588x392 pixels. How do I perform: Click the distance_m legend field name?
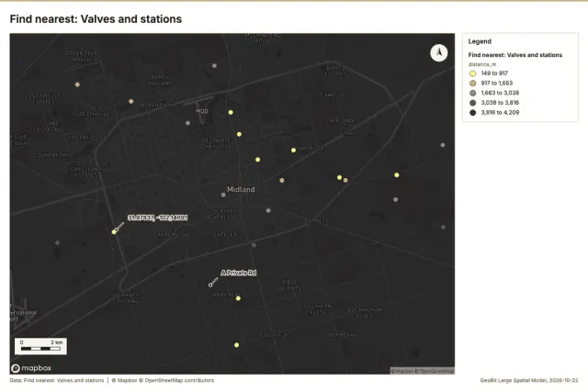pos(481,64)
